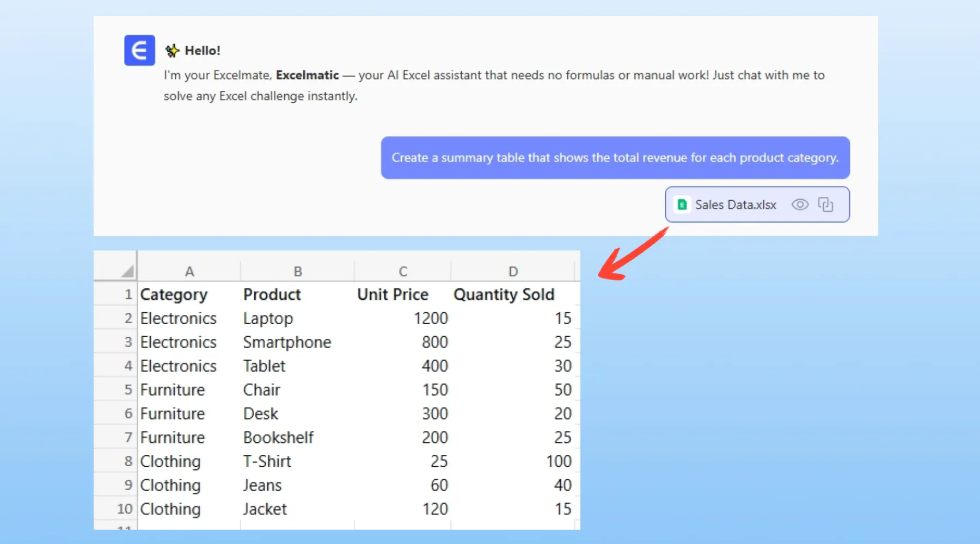The height and width of the screenshot is (544, 980).
Task: Select column B header
Action: (298, 271)
